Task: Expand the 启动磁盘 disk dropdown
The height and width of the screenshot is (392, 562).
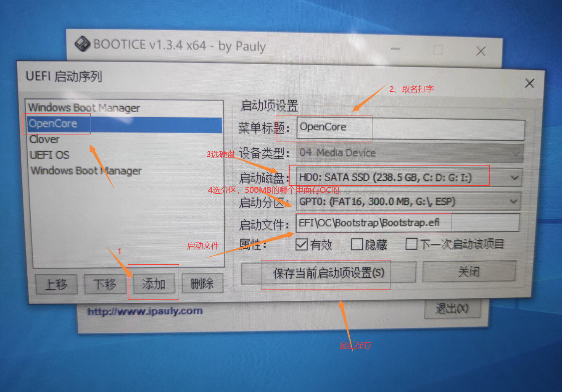Action: (514, 178)
